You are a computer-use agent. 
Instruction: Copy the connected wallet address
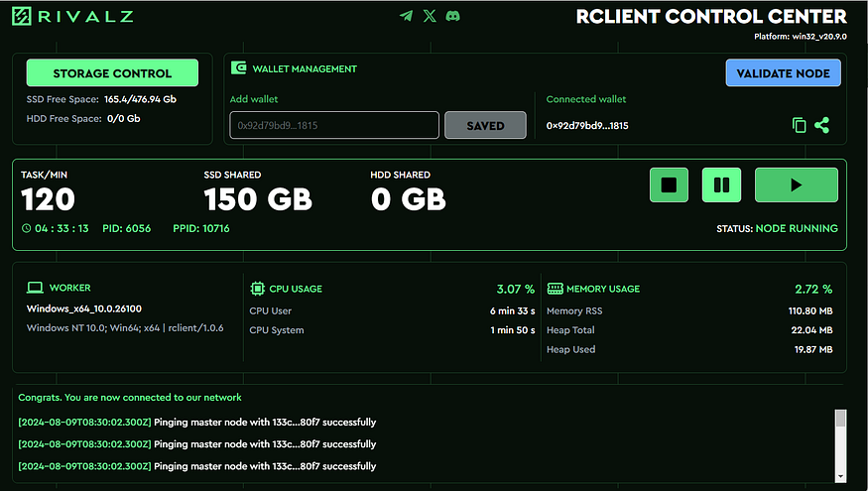click(799, 125)
